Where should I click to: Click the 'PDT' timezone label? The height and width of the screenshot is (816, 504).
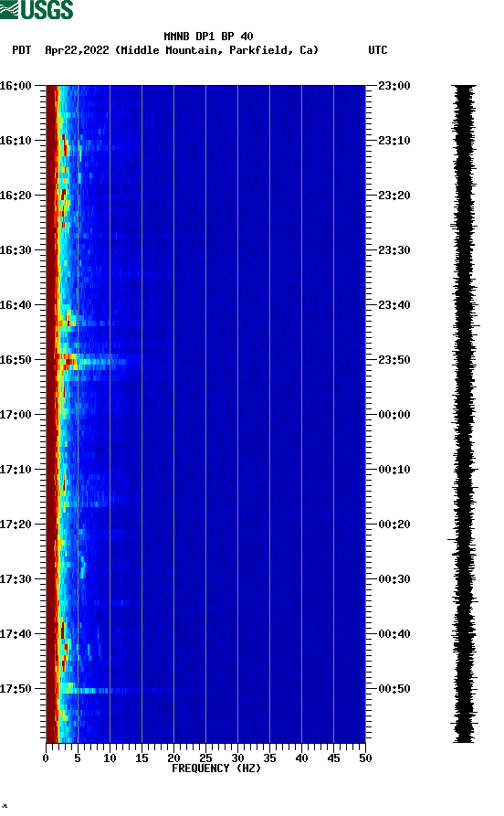click(22, 50)
